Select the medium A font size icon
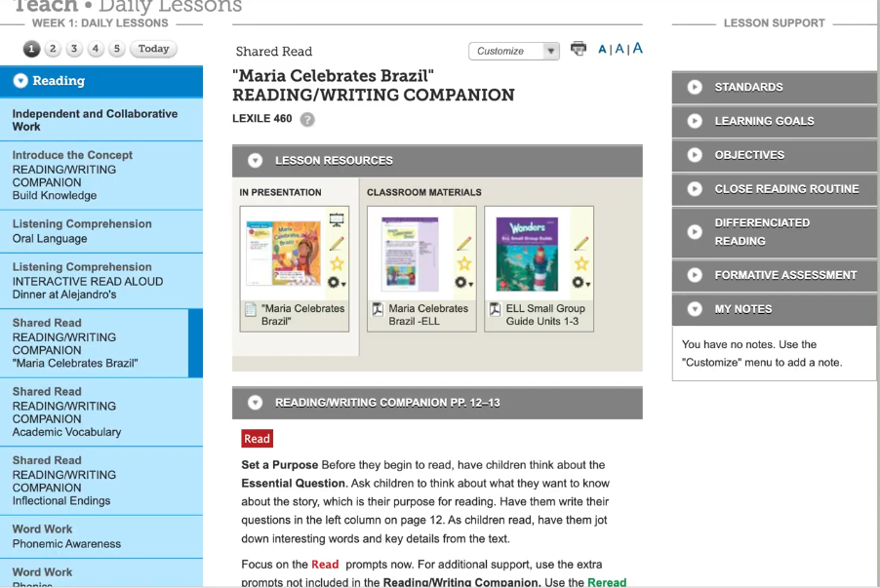Image resolution: width=880 pixels, height=588 pixels. coord(619,48)
